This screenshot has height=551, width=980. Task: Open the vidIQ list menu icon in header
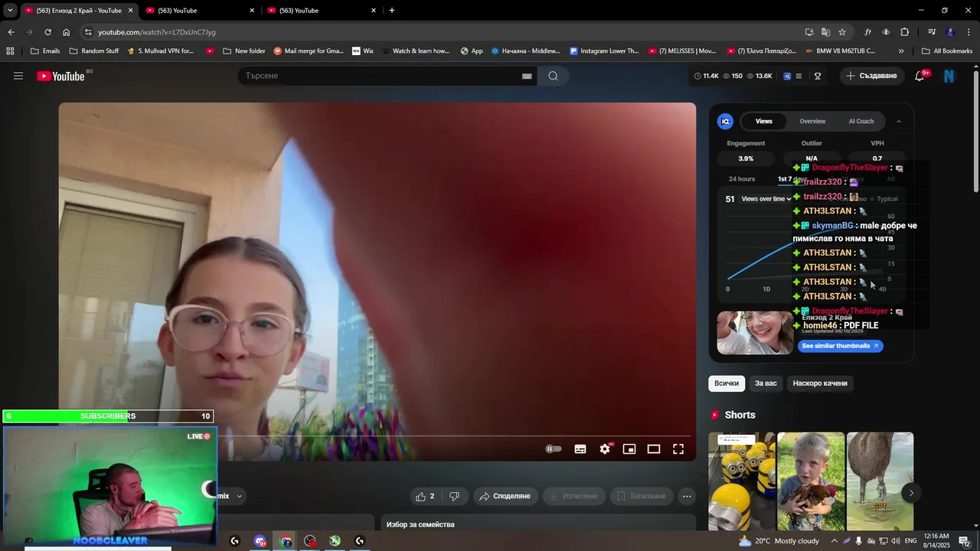[799, 76]
